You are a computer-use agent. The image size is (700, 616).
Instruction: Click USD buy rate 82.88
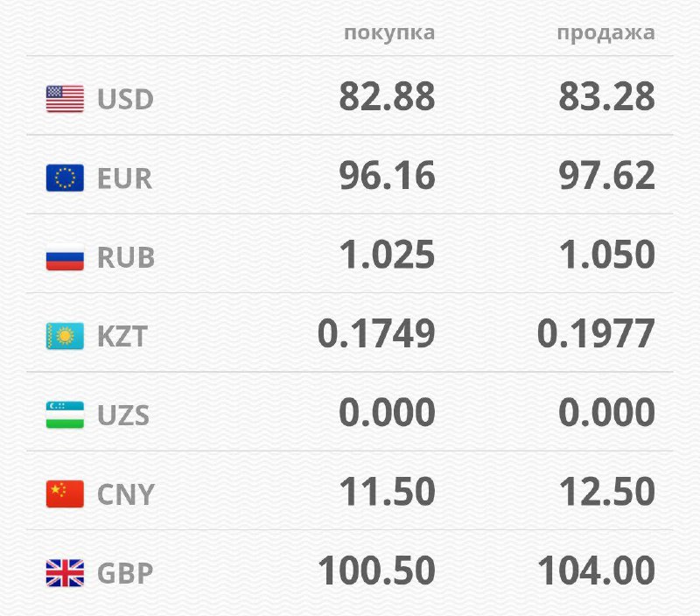point(387,97)
